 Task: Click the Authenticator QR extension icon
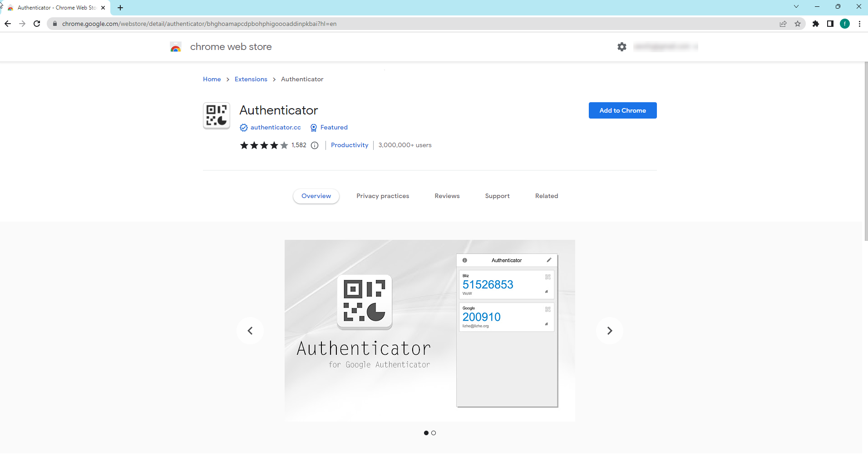[217, 115]
